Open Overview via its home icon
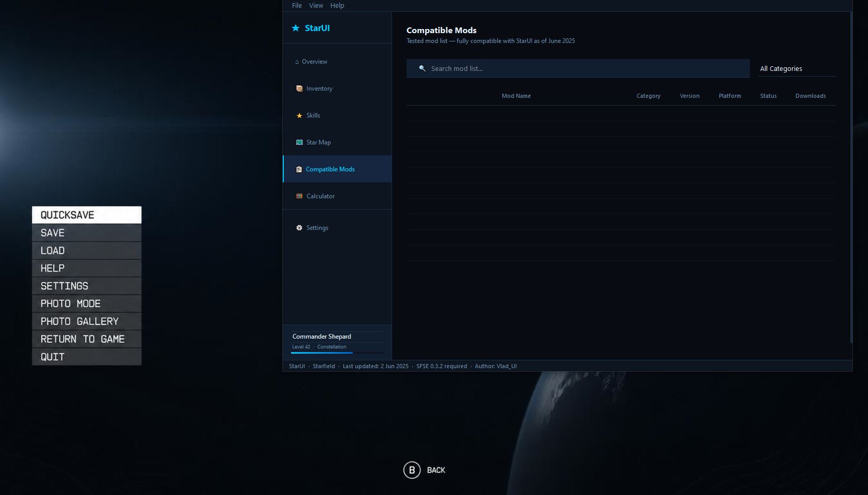The image size is (868, 495). point(297,62)
